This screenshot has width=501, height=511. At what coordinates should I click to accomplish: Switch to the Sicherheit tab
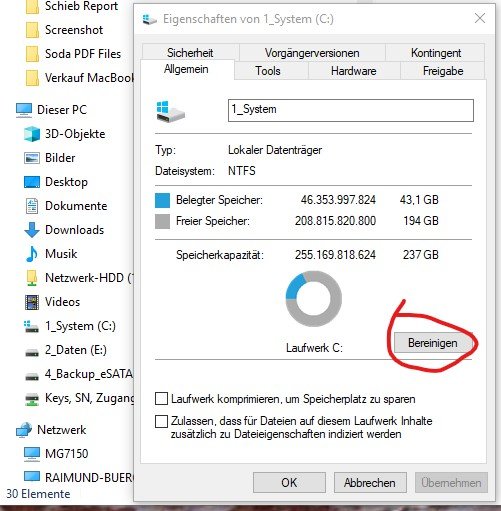[190, 53]
